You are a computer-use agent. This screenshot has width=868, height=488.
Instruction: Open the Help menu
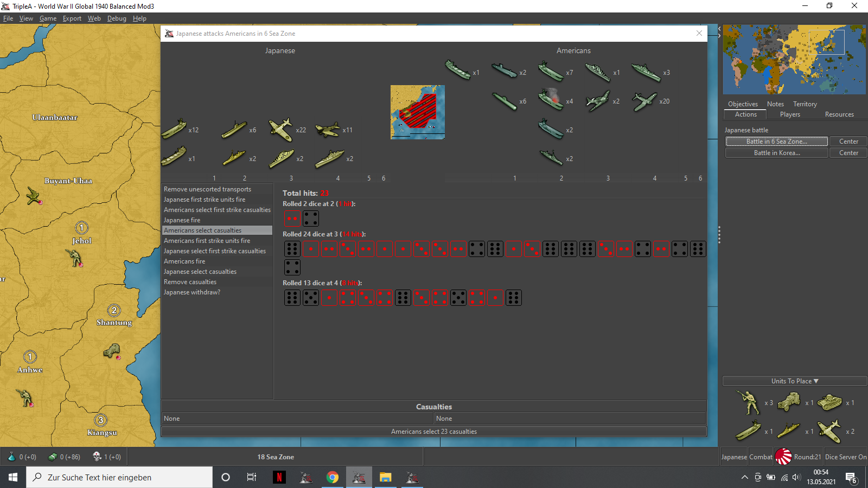click(139, 18)
